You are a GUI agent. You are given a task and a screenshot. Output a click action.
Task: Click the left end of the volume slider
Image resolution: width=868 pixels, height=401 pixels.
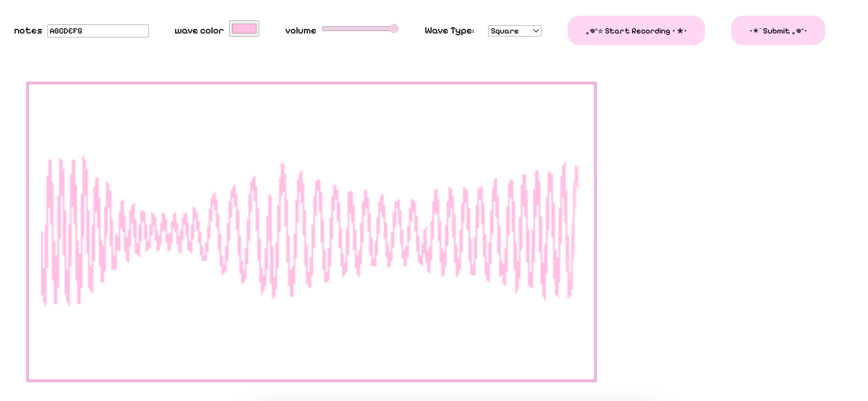point(324,29)
